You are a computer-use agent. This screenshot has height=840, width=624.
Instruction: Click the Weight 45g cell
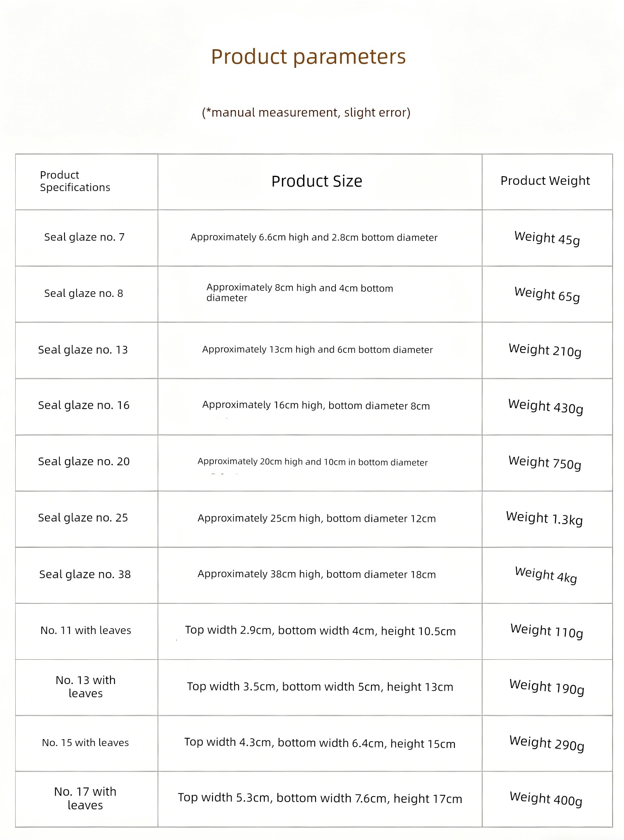pos(547,238)
